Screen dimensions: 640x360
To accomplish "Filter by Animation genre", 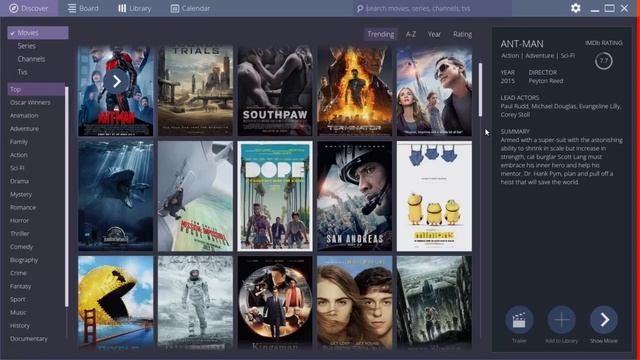I will click(x=24, y=116).
